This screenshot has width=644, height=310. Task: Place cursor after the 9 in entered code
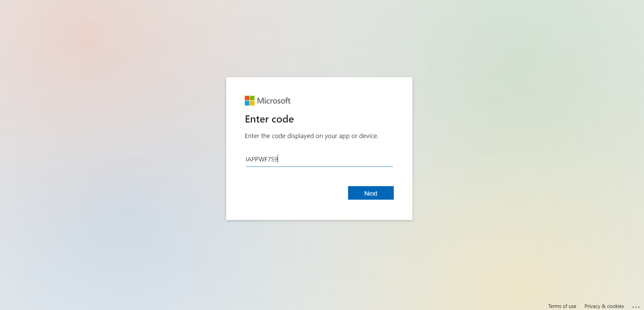[278, 159]
